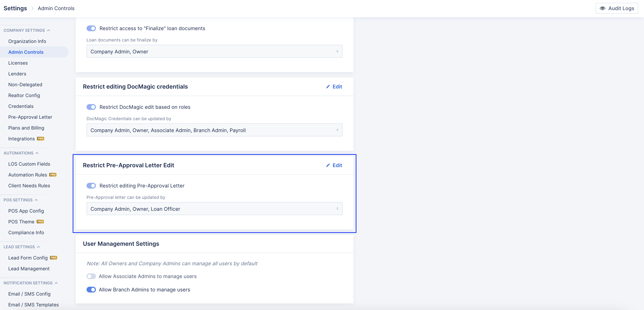Toggle Allow Associate Admins to manage users
Viewport: 644px width, 310px height.
click(91, 276)
